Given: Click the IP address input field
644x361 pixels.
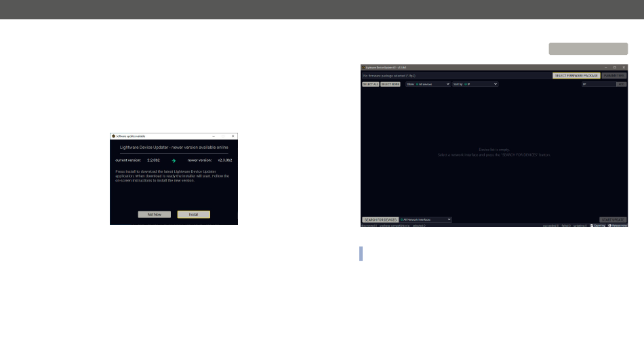Looking at the screenshot, I should tap(599, 84).
